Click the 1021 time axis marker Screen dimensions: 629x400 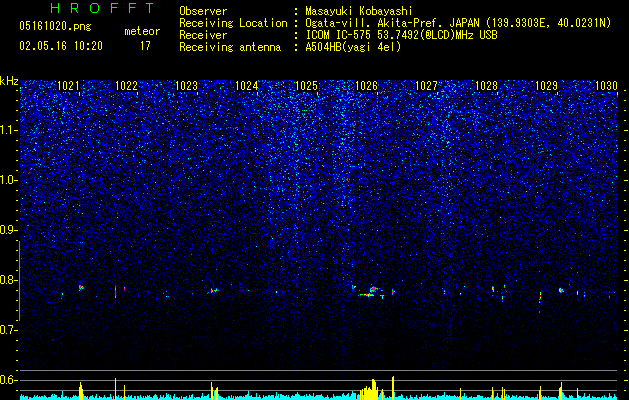[x=68, y=85]
